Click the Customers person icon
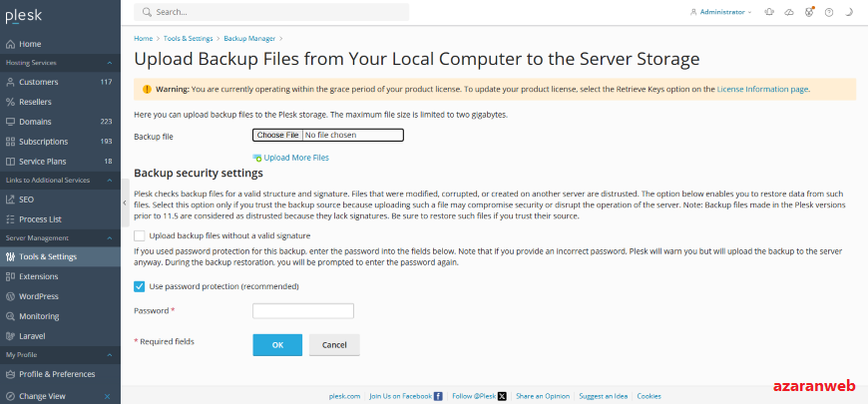This screenshot has width=868, height=404. (10, 82)
